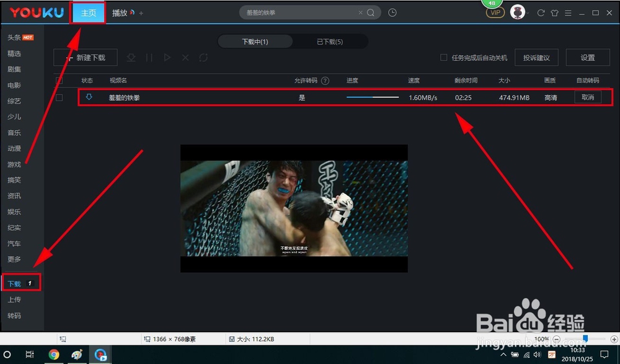
Task: Open the watch history clock icon
Action: point(392,12)
